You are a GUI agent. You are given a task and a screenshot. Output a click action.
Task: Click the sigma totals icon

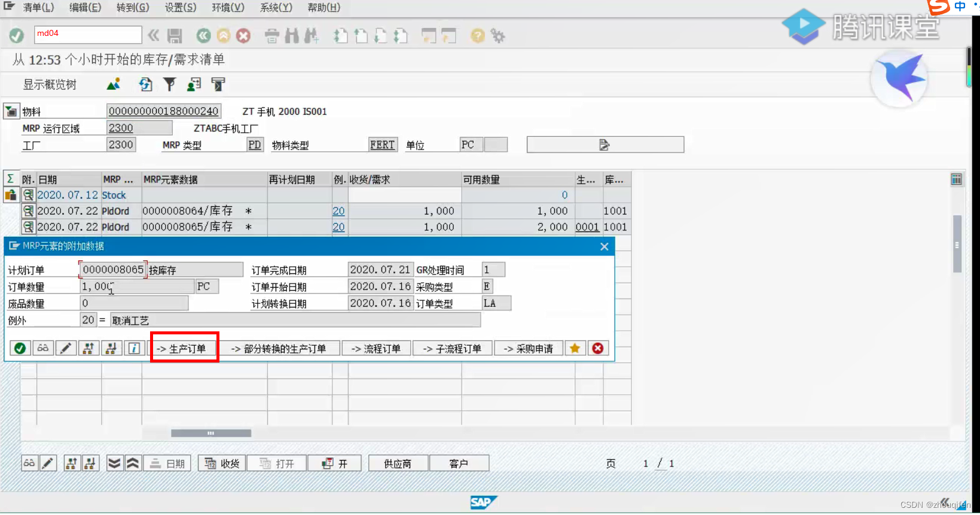11,179
